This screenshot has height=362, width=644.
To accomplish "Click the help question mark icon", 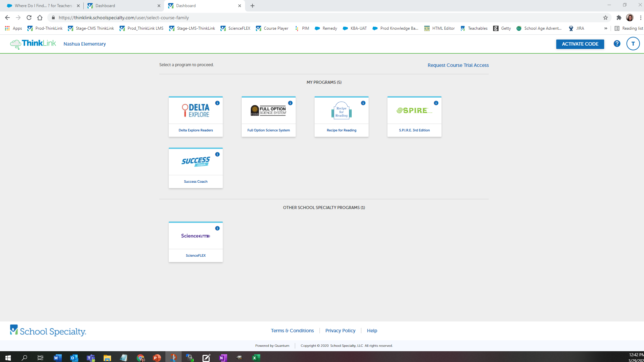I will tap(617, 44).
